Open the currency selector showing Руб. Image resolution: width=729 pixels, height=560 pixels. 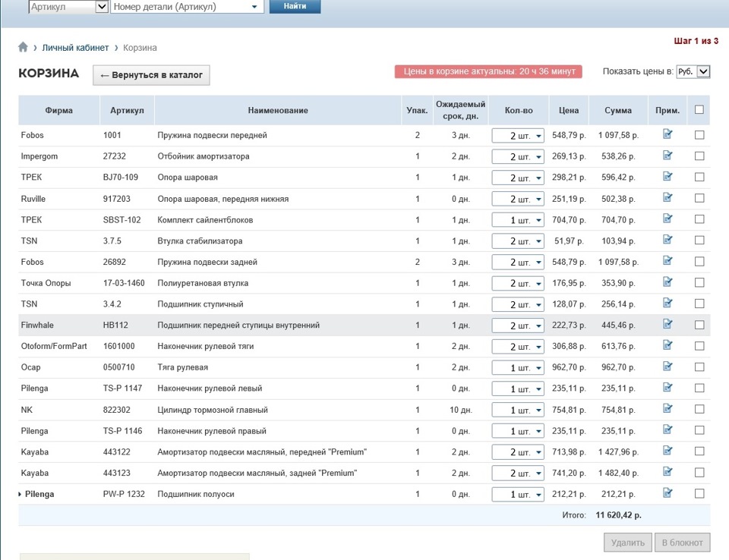tap(693, 71)
